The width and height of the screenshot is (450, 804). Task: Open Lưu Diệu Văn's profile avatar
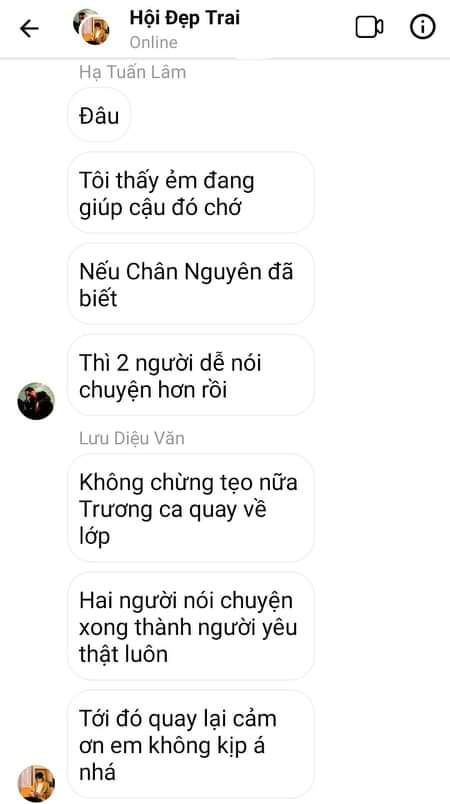click(x=36, y=783)
